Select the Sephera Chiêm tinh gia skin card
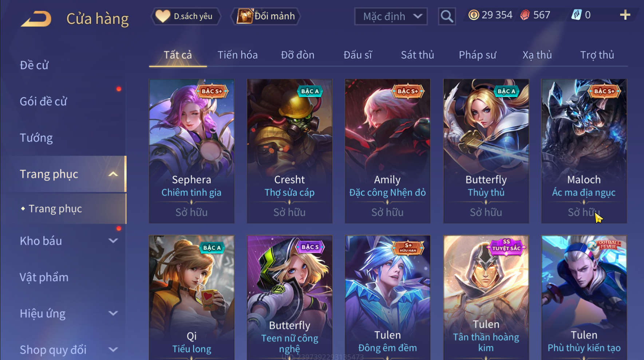The image size is (644, 360). point(191,151)
